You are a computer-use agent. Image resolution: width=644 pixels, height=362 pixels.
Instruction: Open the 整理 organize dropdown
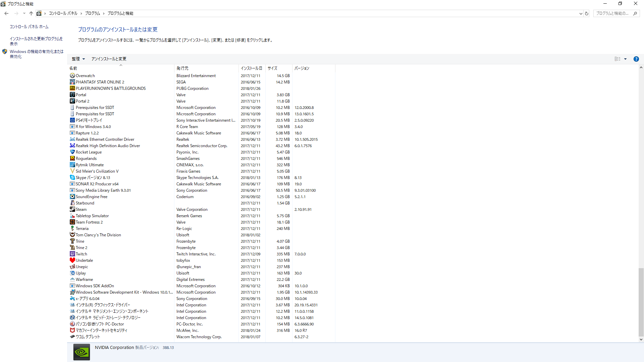pos(78,59)
